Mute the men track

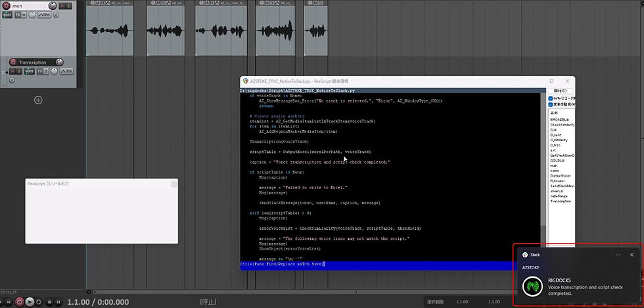(62, 6)
